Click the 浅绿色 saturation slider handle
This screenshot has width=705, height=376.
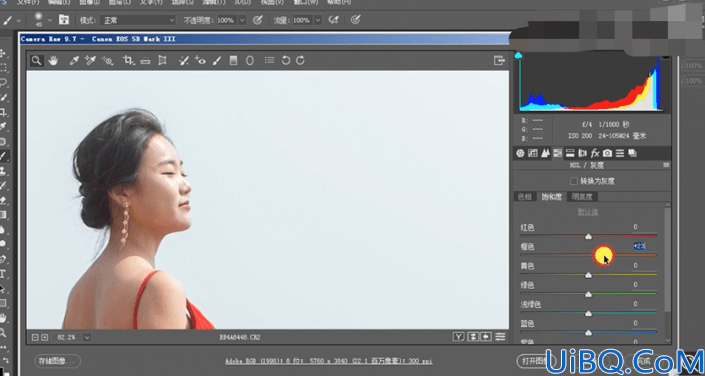pyautogui.click(x=588, y=313)
